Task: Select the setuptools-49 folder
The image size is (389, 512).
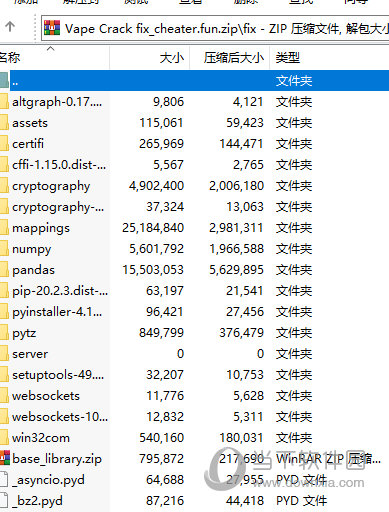Action: click(x=58, y=375)
